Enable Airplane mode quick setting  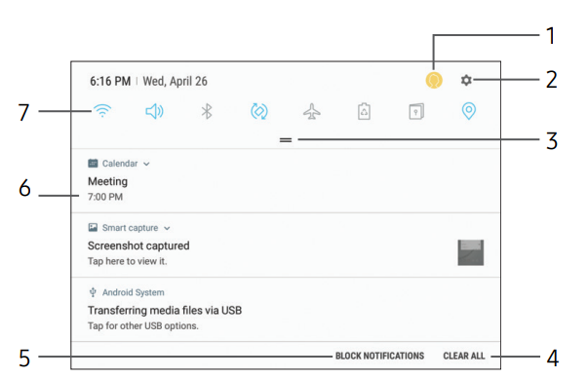click(312, 111)
